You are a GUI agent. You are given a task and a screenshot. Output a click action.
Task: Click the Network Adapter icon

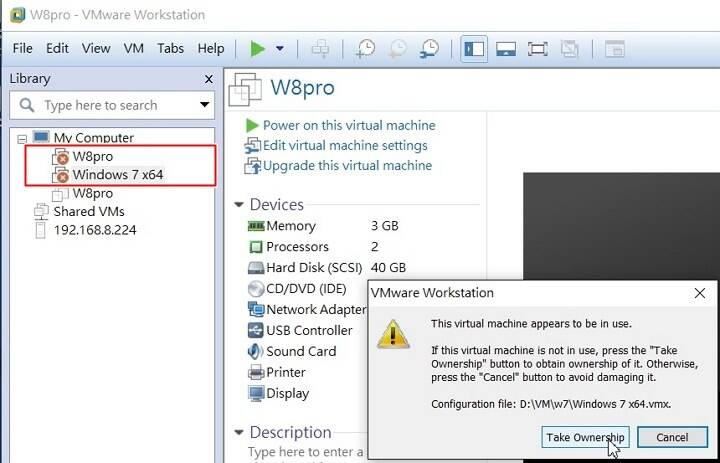pyautogui.click(x=256, y=310)
